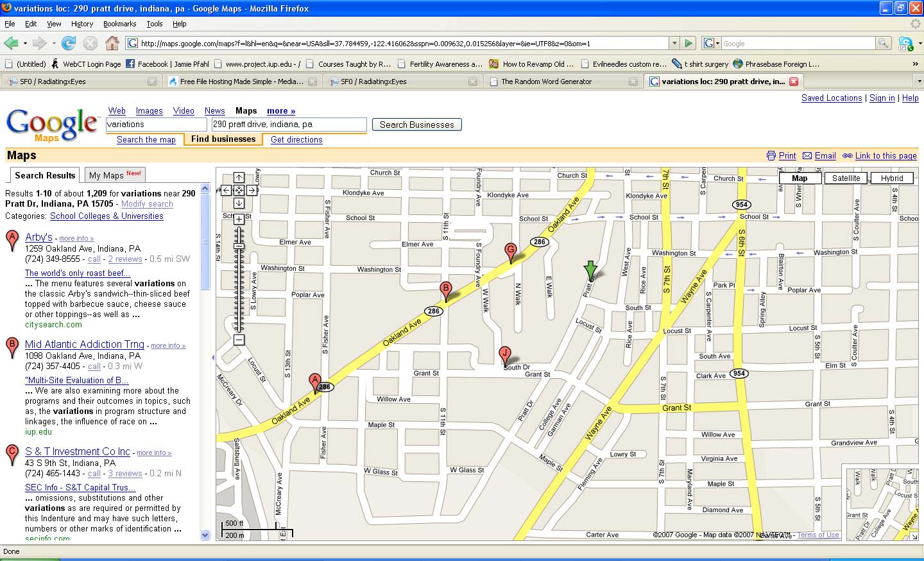
Task: Click the Search Businesses button
Action: pos(416,125)
